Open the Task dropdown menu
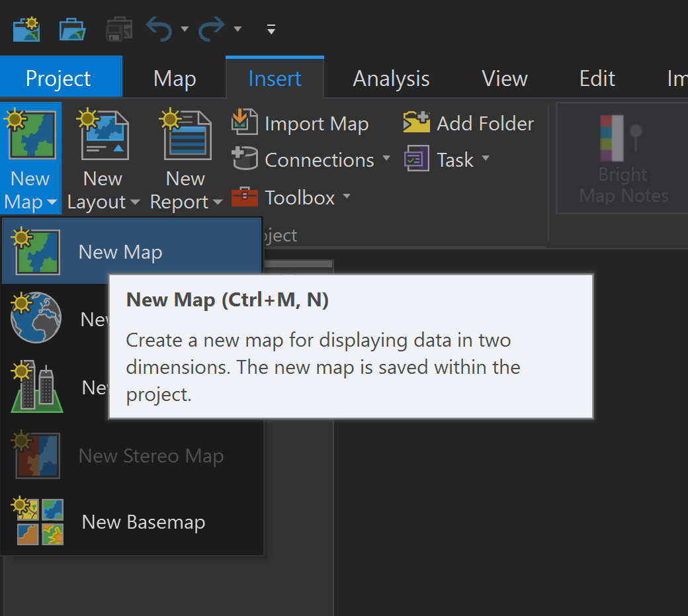Viewport: 688px width, 616px height. tap(486, 159)
